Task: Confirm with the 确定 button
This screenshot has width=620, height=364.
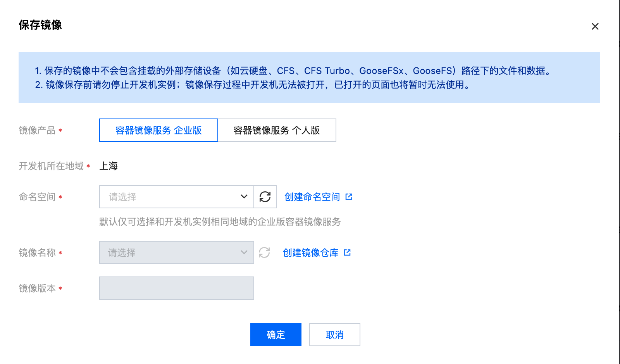Action: click(x=276, y=335)
